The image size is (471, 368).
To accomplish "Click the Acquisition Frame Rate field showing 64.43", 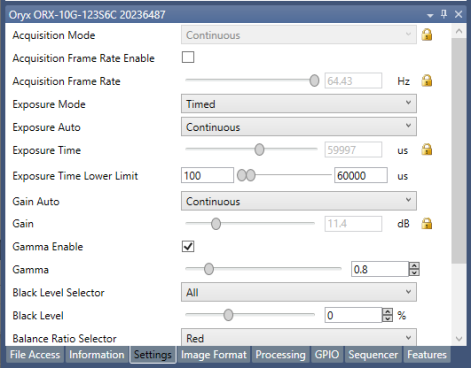I will [353, 81].
